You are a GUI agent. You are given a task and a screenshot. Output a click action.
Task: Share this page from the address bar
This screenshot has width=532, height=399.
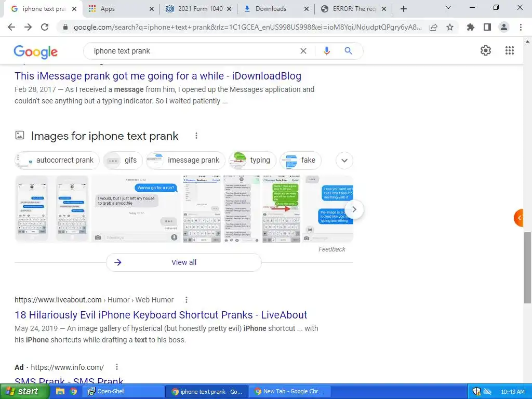(433, 27)
